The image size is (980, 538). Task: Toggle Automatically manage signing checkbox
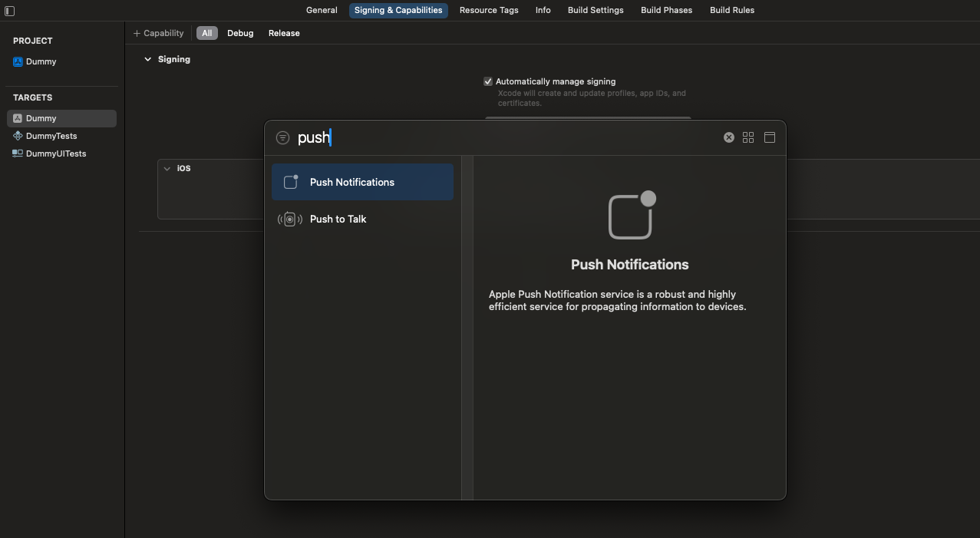click(x=488, y=81)
